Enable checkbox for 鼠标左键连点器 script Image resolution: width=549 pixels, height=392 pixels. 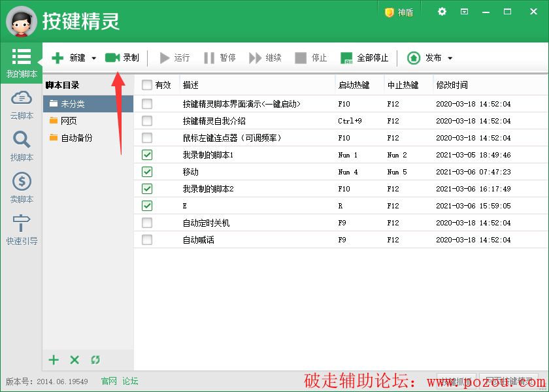tap(146, 138)
